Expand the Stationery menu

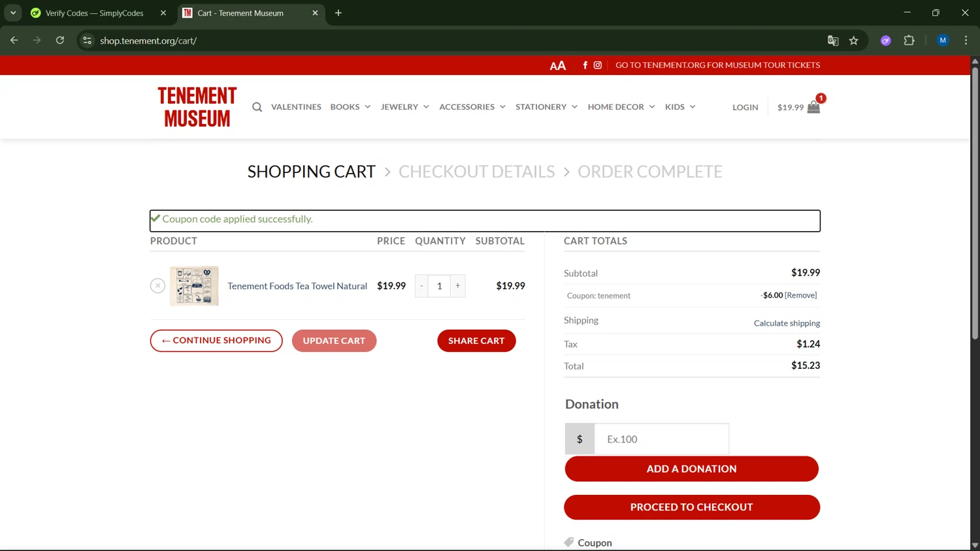547,107
